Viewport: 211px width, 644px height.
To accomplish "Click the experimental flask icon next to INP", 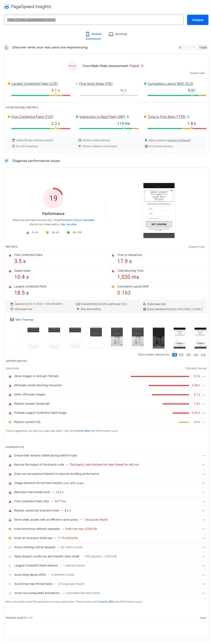I will [x=128, y=117].
